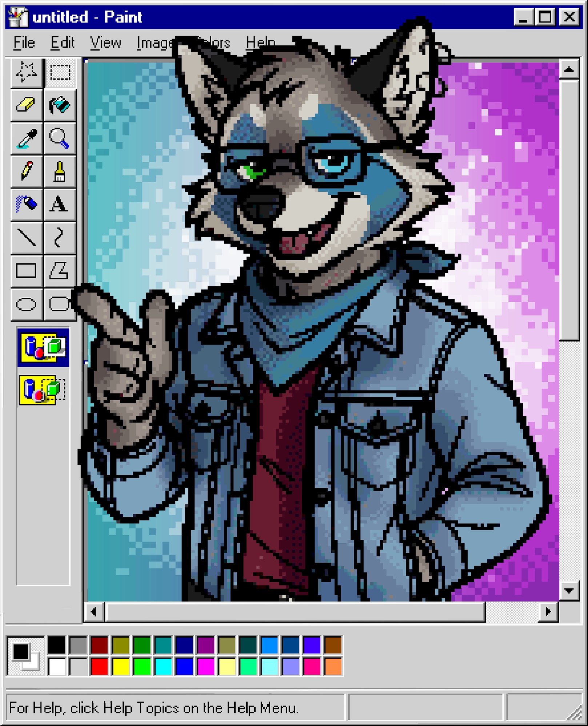Select the Magnifier zoom tool

pyautogui.click(x=60, y=139)
